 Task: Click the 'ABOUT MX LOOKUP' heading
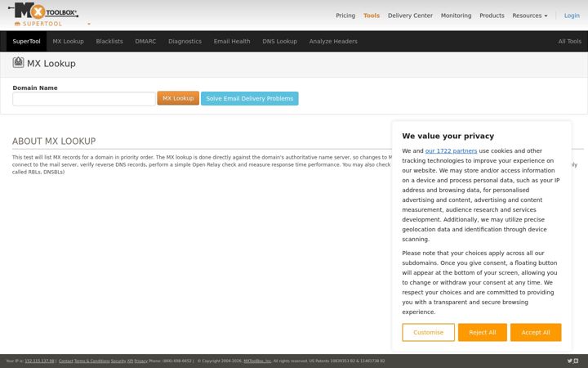54,141
